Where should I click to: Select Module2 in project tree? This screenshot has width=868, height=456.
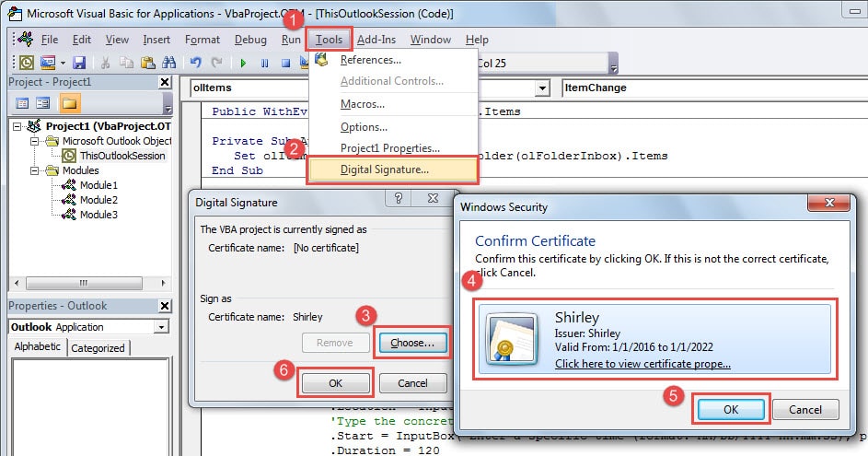tap(98, 200)
